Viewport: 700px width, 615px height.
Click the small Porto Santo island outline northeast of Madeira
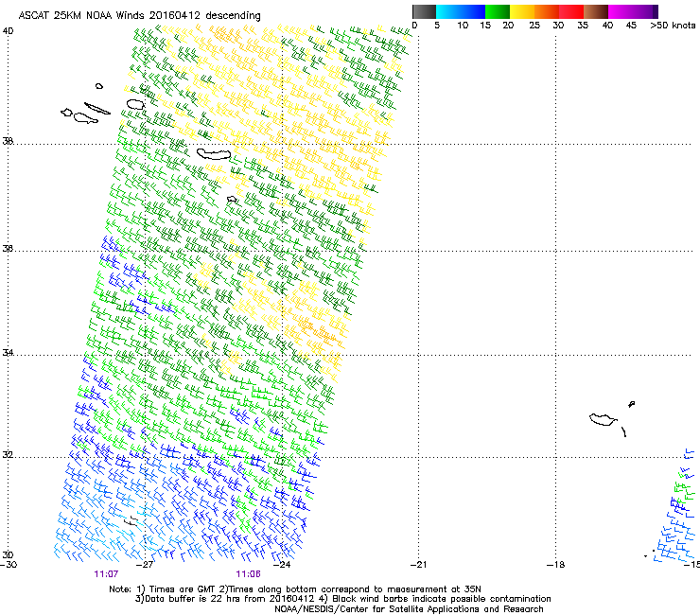pos(631,404)
